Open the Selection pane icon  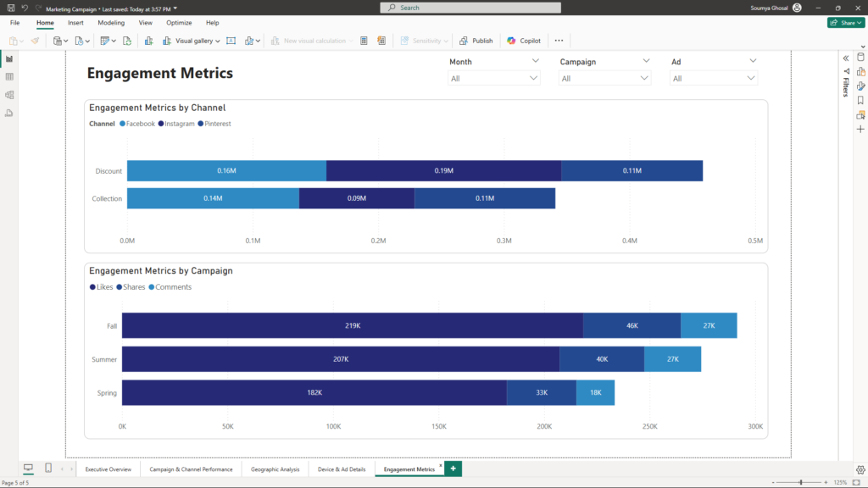pos(860,114)
